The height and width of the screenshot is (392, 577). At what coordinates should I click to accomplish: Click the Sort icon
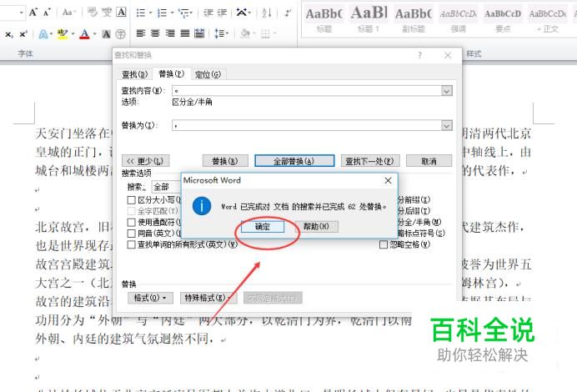(267, 13)
